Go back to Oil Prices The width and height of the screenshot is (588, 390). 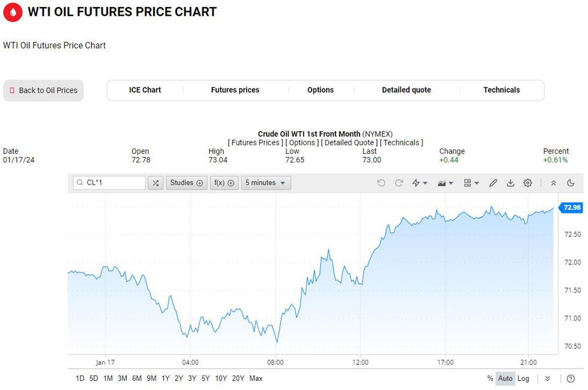tap(44, 91)
